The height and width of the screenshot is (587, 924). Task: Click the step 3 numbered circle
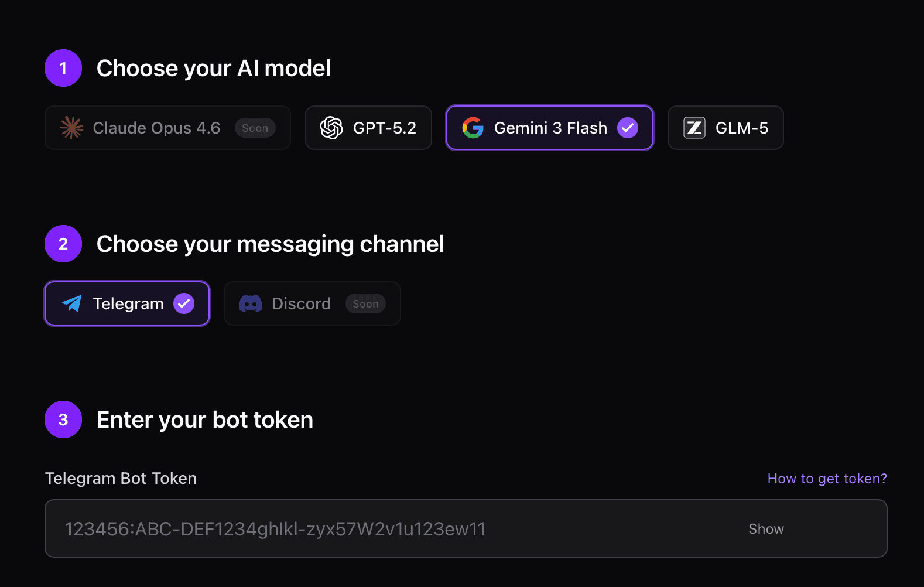pos(63,419)
